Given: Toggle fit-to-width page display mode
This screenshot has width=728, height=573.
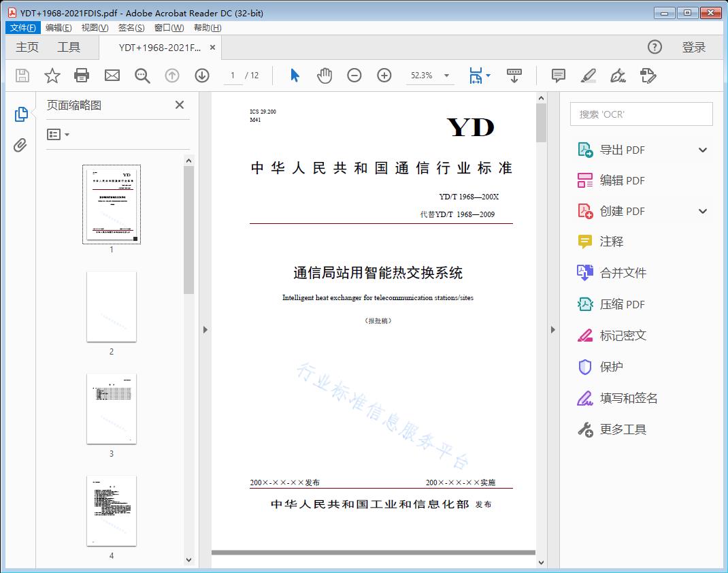Looking at the screenshot, I should tap(477, 76).
